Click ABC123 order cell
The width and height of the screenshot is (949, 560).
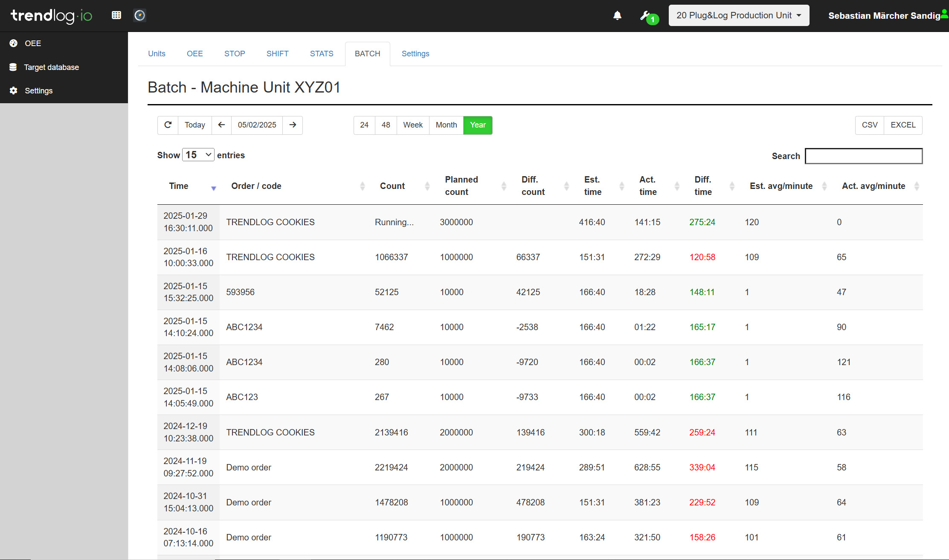[x=242, y=397]
